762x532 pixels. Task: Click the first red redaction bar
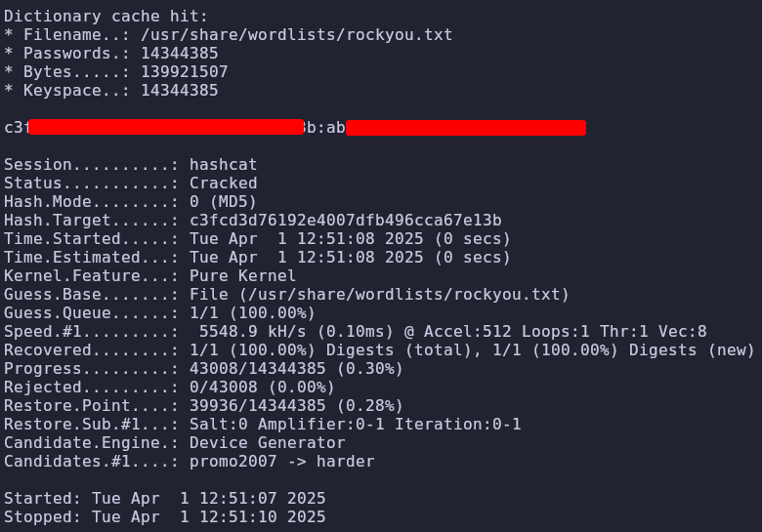pyautogui.click(x=166, y=127)
